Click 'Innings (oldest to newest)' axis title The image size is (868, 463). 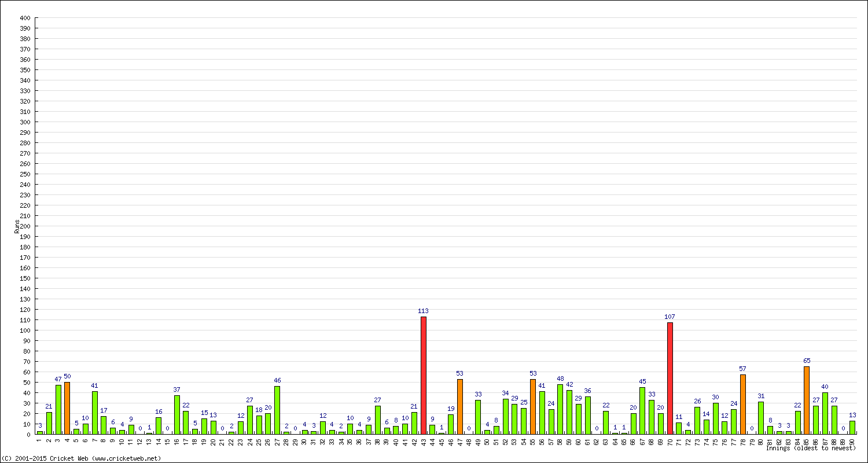click(x=811, y=448)
